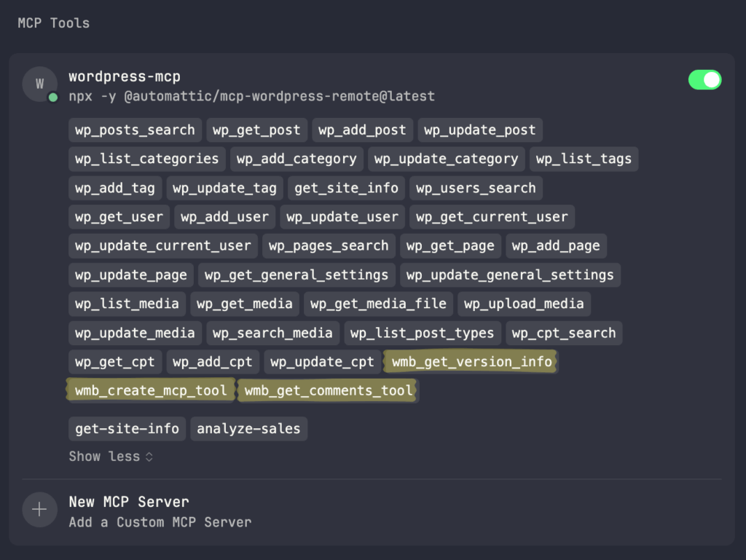The image size is (746, 560).
Task: Click the plus icon for New MCP Server
Action: point(39,510)
